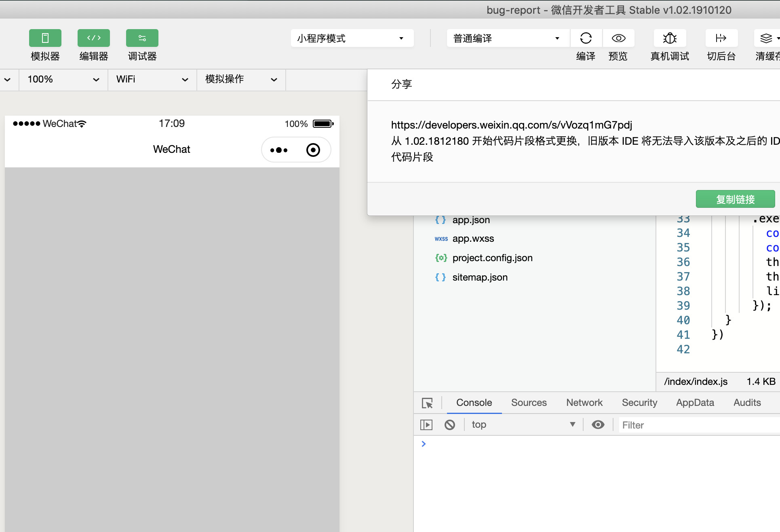This screenshot has width=780, height=532.
Task: Click the curly-brace icon beside sitemap.json
Action: [x=441, y=277]
